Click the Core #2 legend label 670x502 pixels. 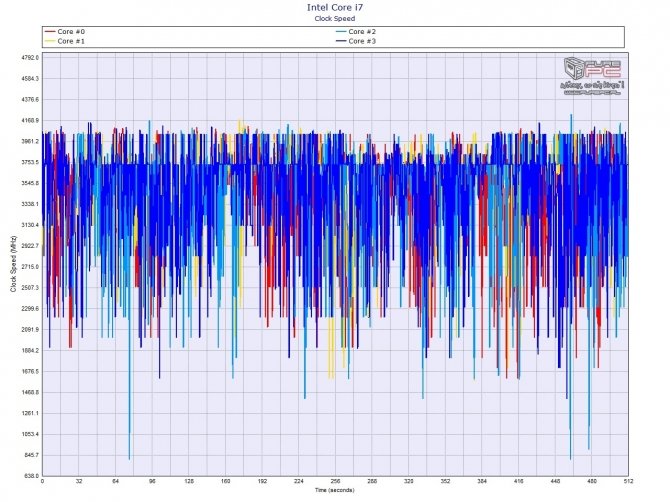point(362,32)
